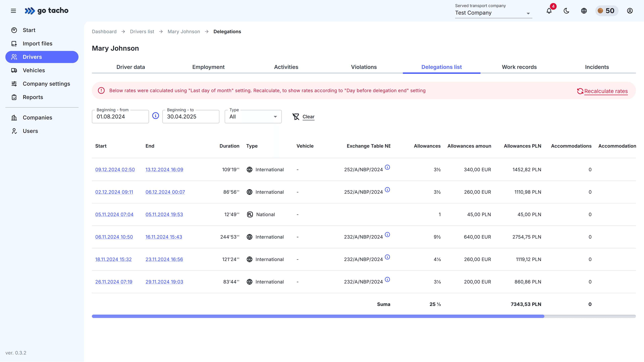Open language globe selector
Screen dimensions: 644x362
[x=584, y=11]
